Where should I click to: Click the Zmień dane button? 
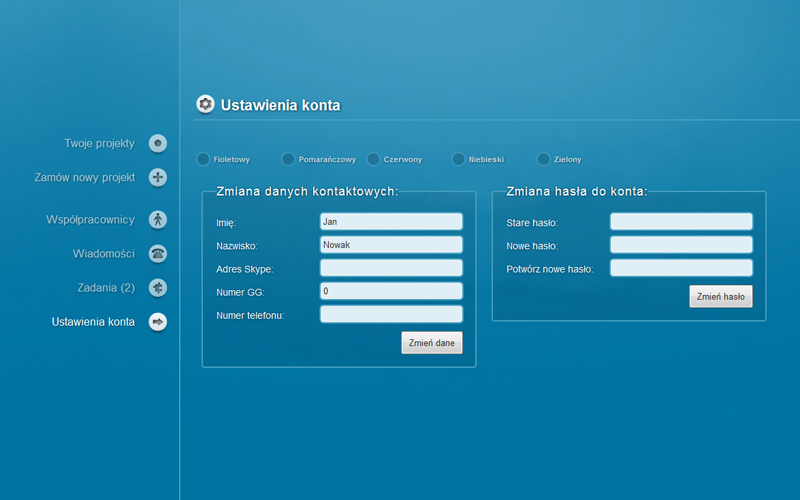pyautogui.click(x=432, y=343)
